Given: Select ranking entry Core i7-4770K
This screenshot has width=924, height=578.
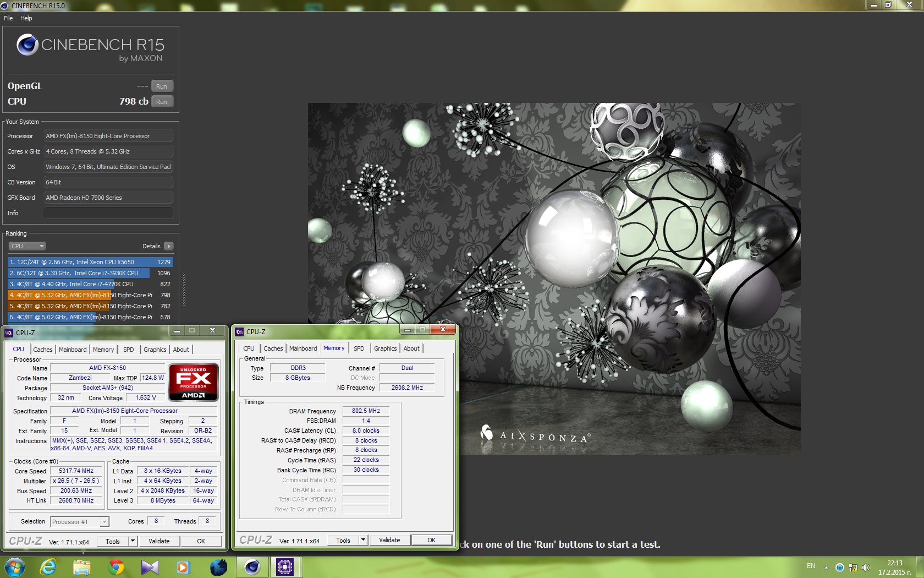Looking at the screenshot, I should tap(90, 284).
